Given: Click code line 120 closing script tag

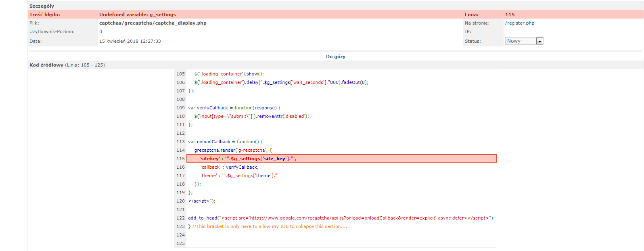Looking at the screenshot, I should (x=202, y=201).
